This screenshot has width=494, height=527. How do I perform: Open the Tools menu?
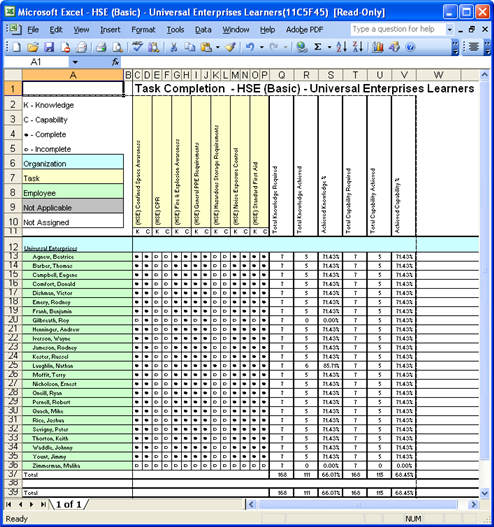pos(175,30)
